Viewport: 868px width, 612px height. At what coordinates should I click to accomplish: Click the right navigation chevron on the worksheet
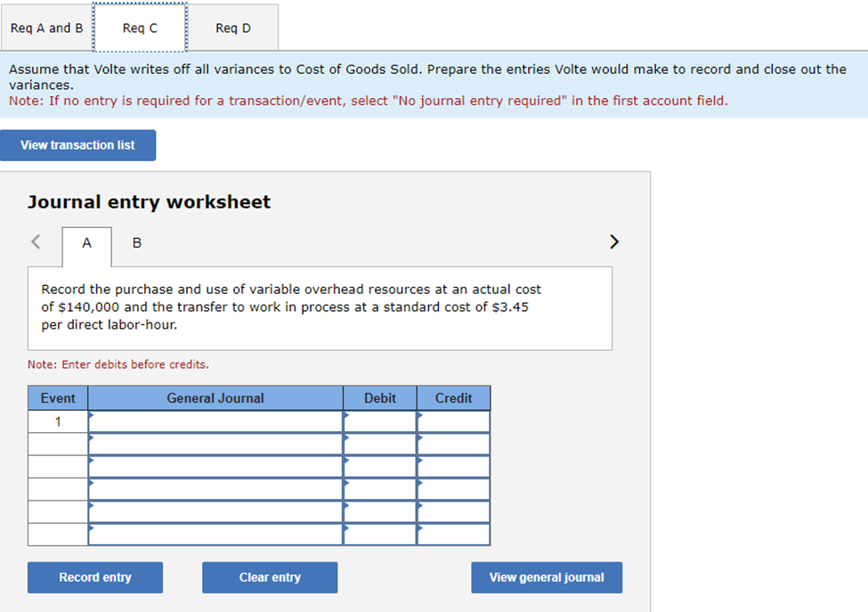[613, 241]
